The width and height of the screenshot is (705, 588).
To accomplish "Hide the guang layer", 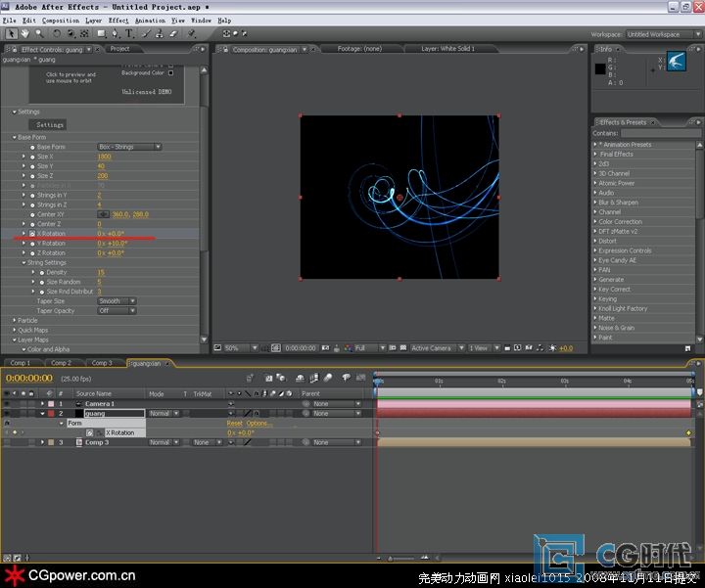I will click(7, 414).
